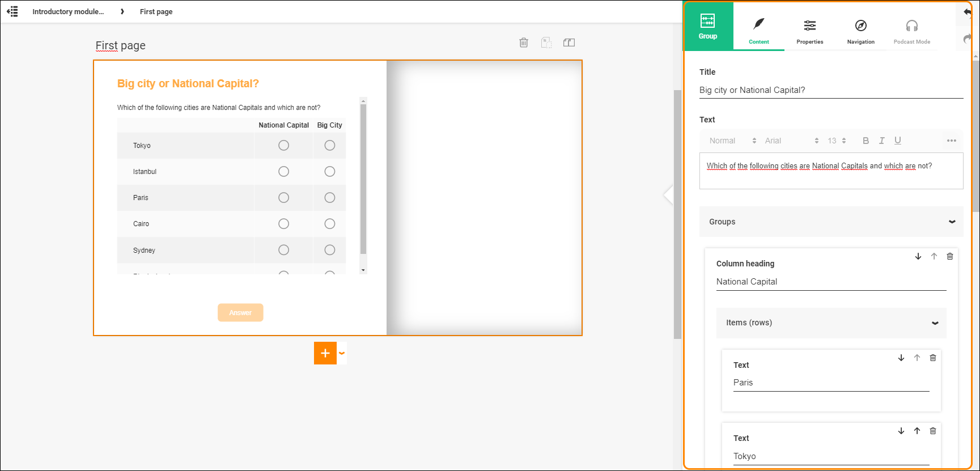This screenshot has height=471, width=980.
Task: Select National Capital for Istanbul
Action: tap(284, 172)
